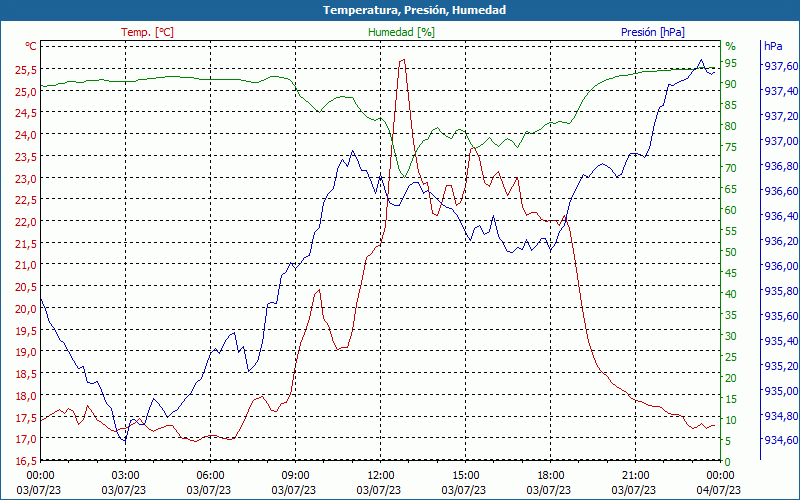The image size is (800, 500).
Task: Click the '04/07/23' date label
Action: (x=718, y=490)
